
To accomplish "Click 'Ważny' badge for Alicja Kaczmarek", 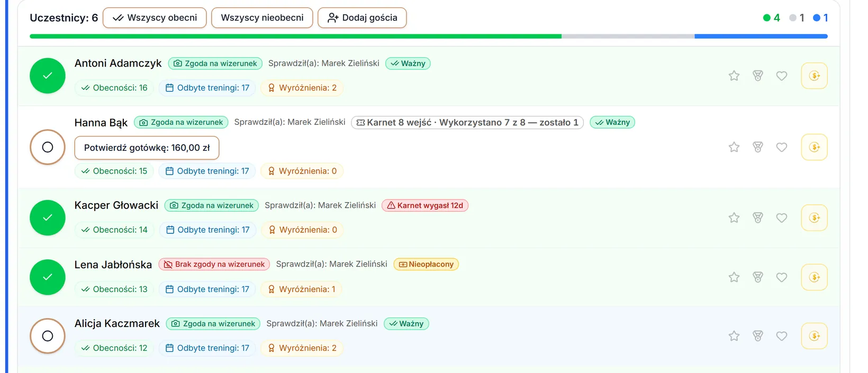I will [x=406, y=323].
